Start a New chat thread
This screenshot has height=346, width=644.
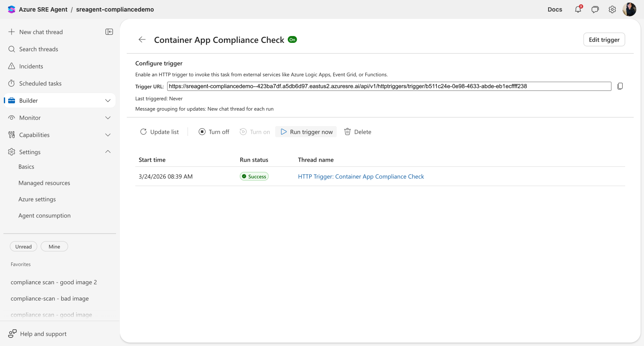coord(41,32)
